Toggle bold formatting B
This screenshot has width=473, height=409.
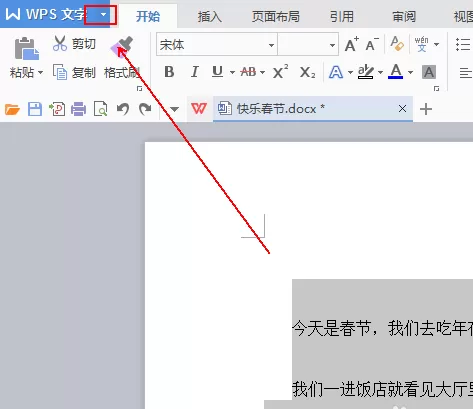pos(169,72)
